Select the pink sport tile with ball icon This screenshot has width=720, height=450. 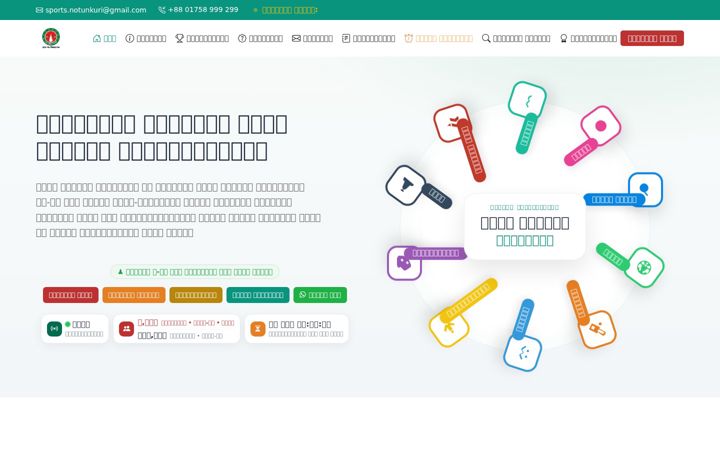pyautogui.click(x=601, y=125)
